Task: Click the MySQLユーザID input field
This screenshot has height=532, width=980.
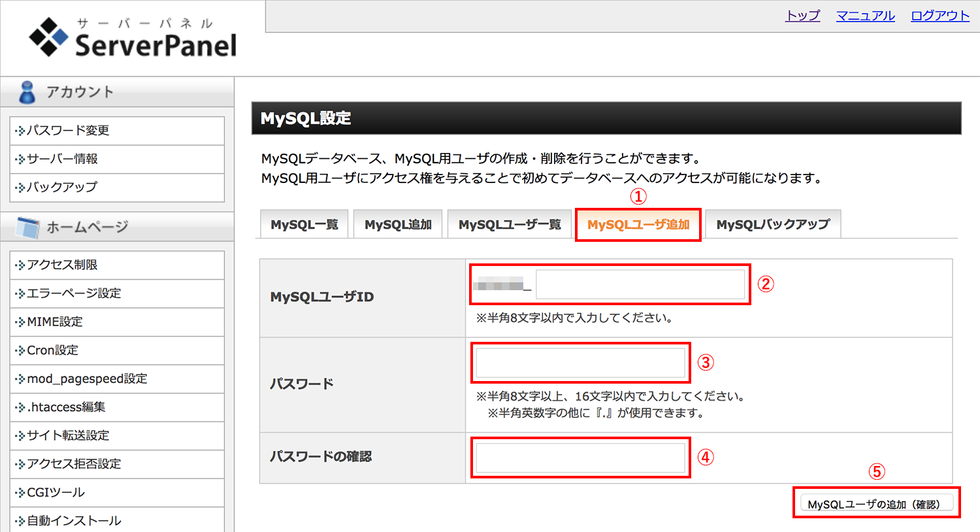Action: point(640,285)
